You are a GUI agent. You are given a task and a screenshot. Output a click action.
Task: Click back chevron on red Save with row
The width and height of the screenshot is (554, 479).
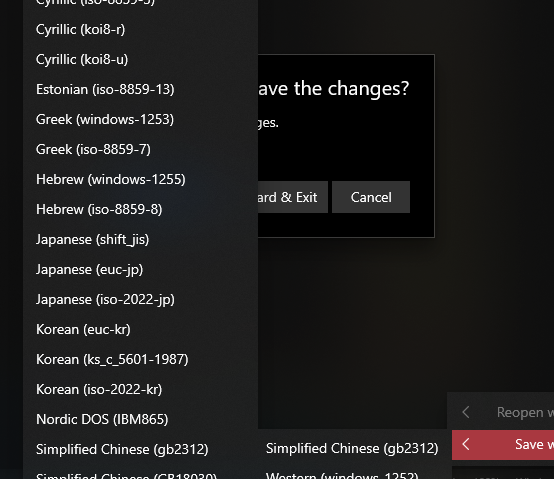(466, 444)
